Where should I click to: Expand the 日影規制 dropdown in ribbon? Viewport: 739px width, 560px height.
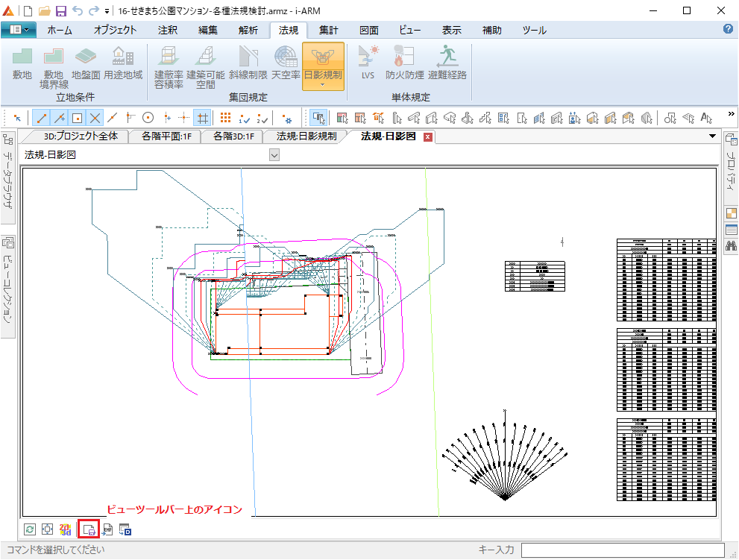click(x=323, y=85)
